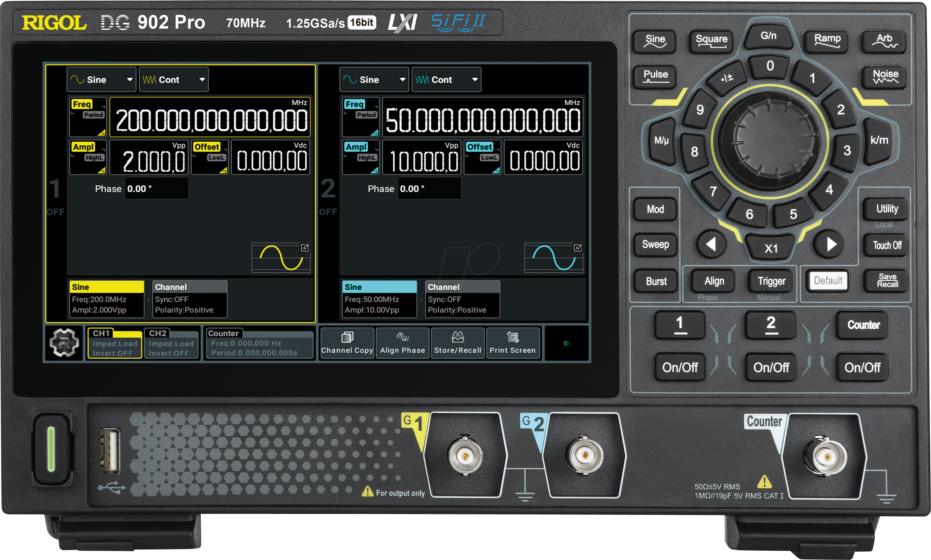Open CH2 Channel settings panel
This screenshot has height=560, width=931.
[462, 299]
